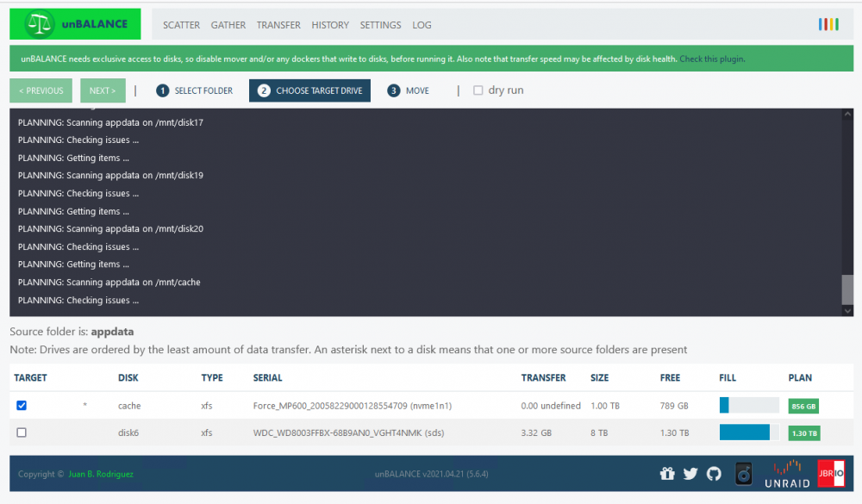
Task: Click the '8 TB' size value
Action: coord(599,432)
